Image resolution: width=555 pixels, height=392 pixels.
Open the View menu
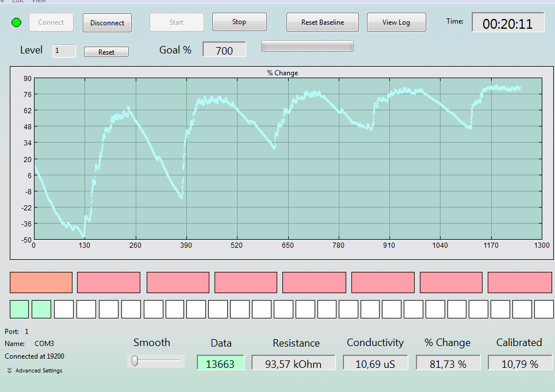[x=39, y=1]
